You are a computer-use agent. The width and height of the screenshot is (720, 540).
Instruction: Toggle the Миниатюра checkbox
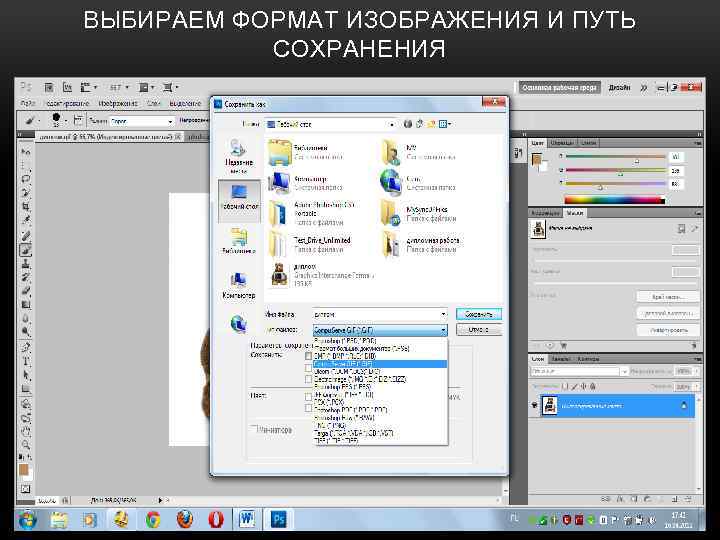click(x=253, y=429)
